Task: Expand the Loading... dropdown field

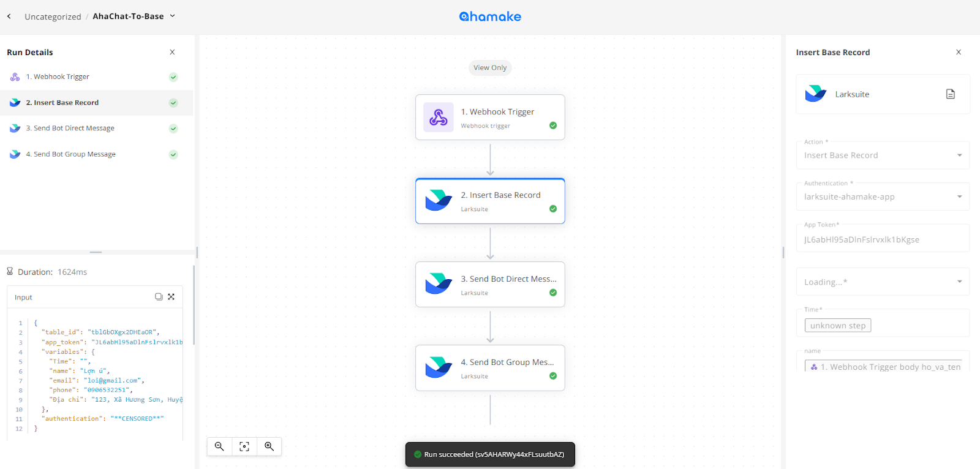Action: pyautogui.click(x=883, y=282)
